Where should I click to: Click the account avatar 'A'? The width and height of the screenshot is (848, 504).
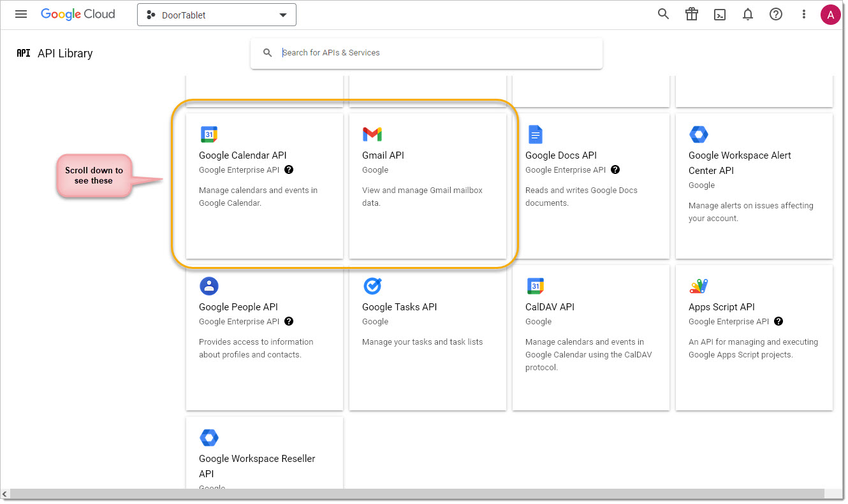click(x=830, y=15)
